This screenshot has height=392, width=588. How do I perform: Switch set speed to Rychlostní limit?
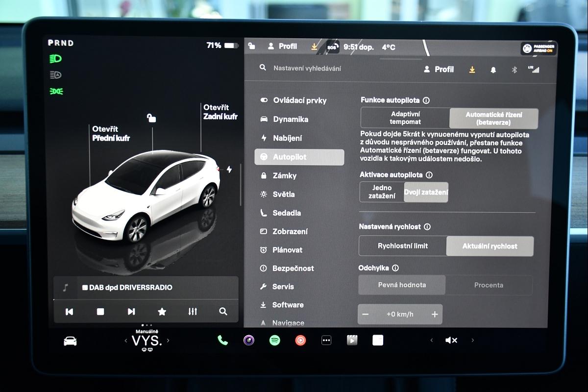point(402,246)
